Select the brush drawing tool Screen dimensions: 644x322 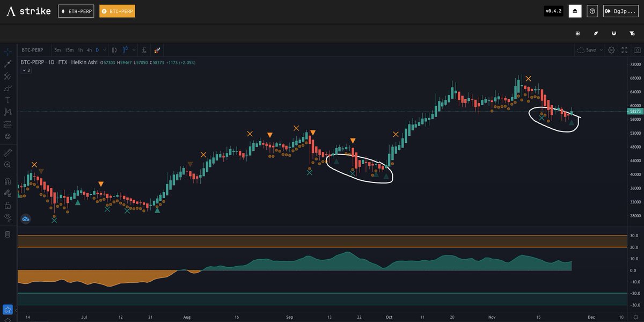tap(8, 88)
